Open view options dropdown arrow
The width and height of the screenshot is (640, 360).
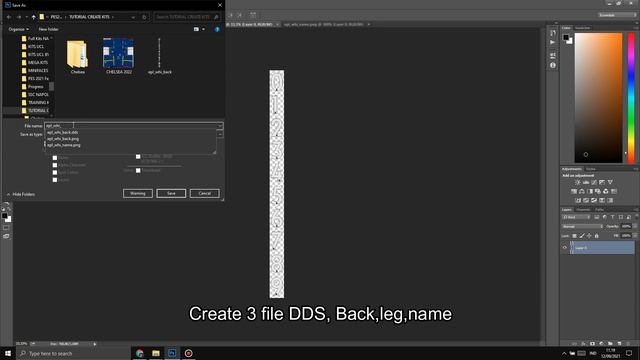click(x=203, y=29)
